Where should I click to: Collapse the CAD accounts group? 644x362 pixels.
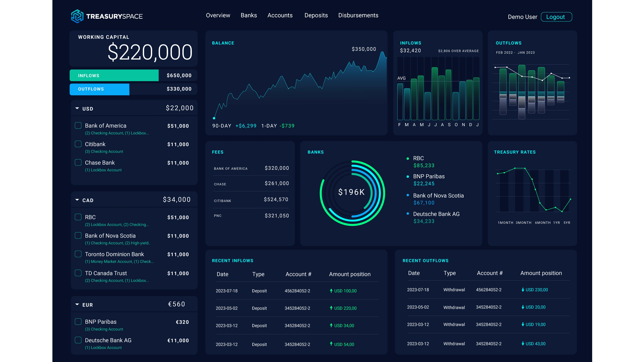tap(77, 200)
